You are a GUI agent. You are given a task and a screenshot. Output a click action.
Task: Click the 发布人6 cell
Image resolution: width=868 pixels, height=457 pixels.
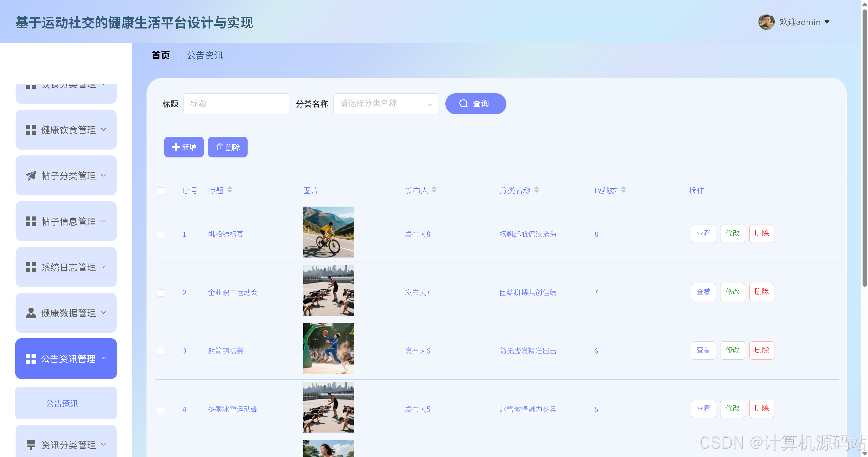[x=418, y=351]
